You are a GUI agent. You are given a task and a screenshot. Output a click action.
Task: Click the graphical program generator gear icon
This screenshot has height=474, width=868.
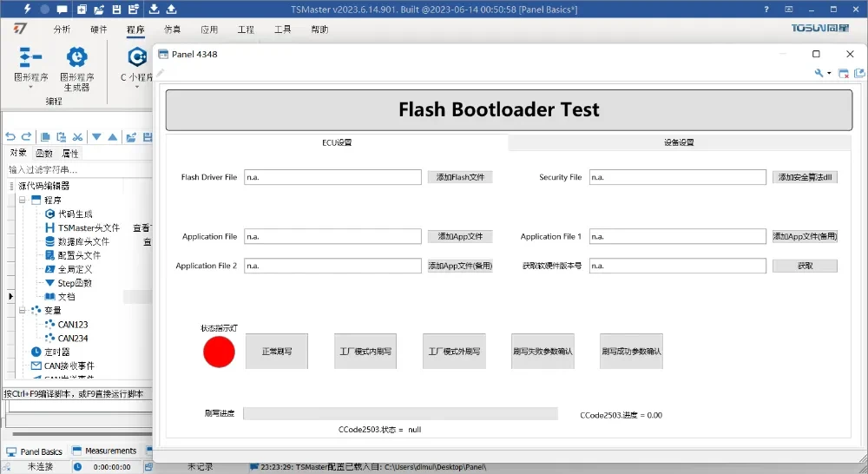76,58
